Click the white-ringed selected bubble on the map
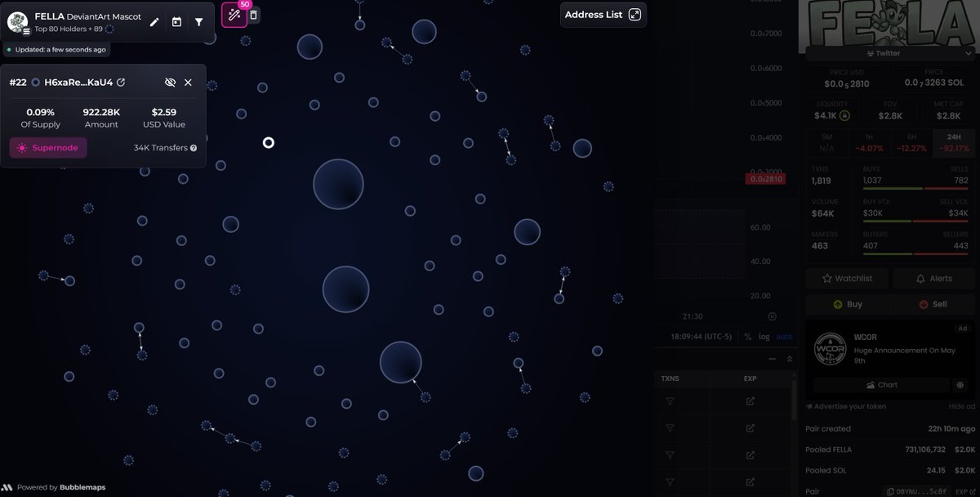Image resolution: width=980 pixels, height=497 pixels. coord(268,142)
